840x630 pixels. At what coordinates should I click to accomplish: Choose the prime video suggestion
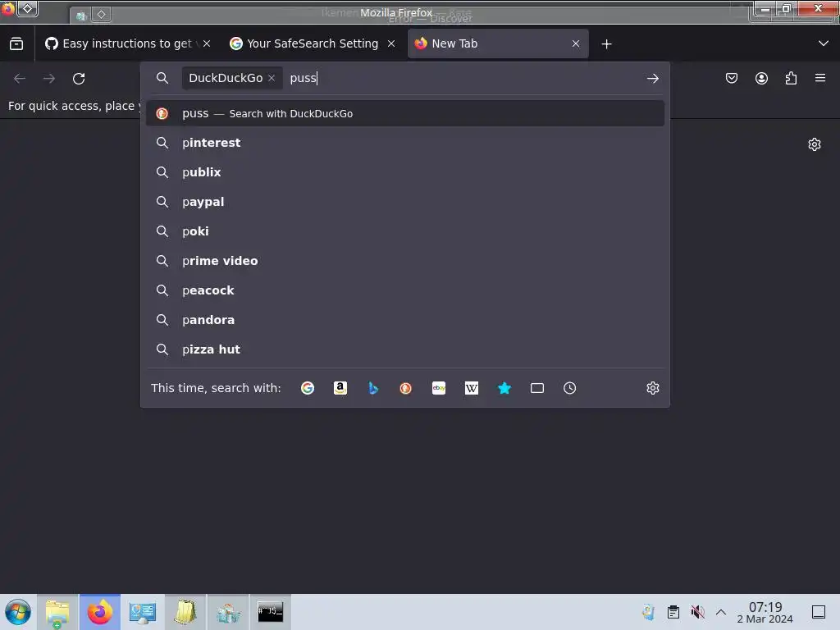click(x=405, y=260)
